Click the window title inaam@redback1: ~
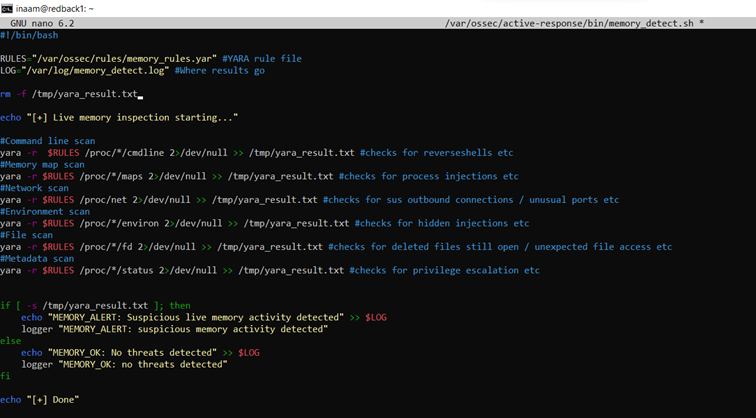 click(x=55, y=9)
